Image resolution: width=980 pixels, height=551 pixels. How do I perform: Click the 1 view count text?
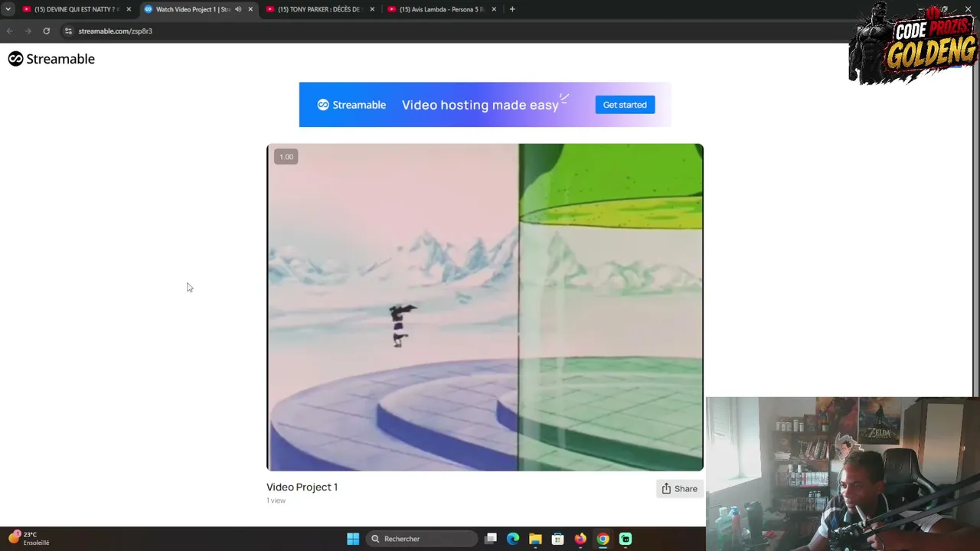point(276,500)
